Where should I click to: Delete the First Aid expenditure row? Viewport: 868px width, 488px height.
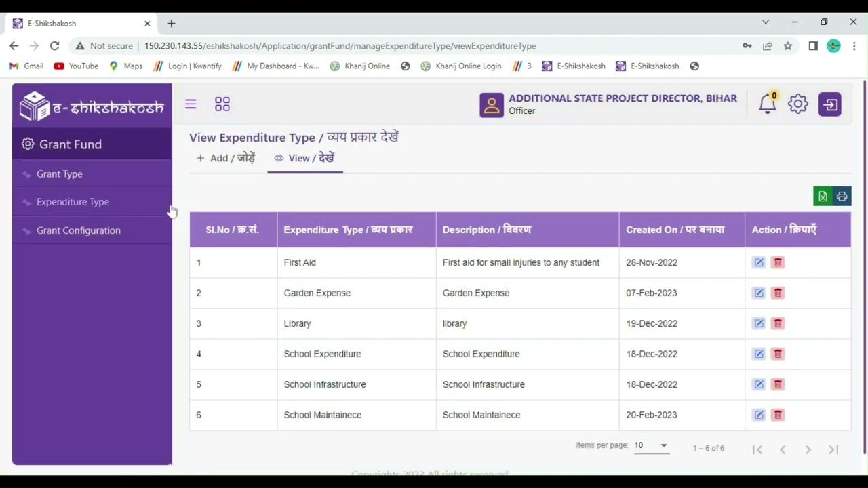pos(778,262)
